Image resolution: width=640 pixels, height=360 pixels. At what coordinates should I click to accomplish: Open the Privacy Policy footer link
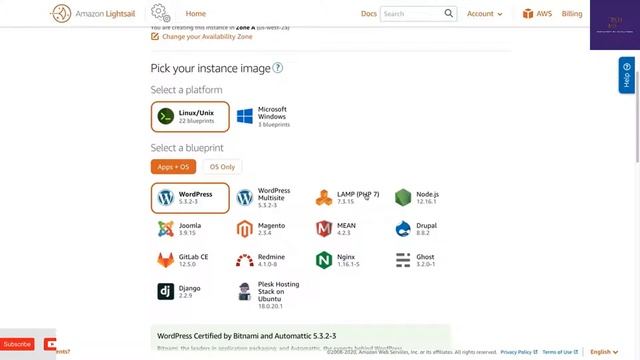[x=518, y=352]
